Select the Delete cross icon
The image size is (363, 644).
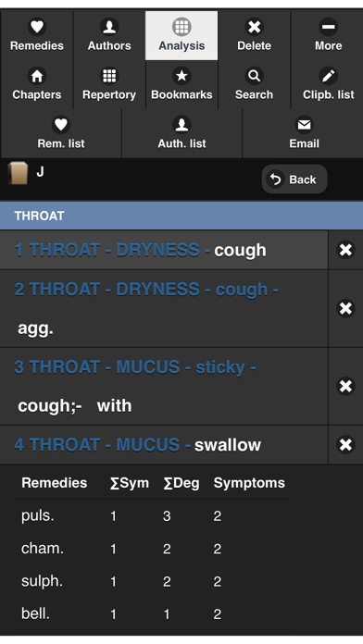254,27
